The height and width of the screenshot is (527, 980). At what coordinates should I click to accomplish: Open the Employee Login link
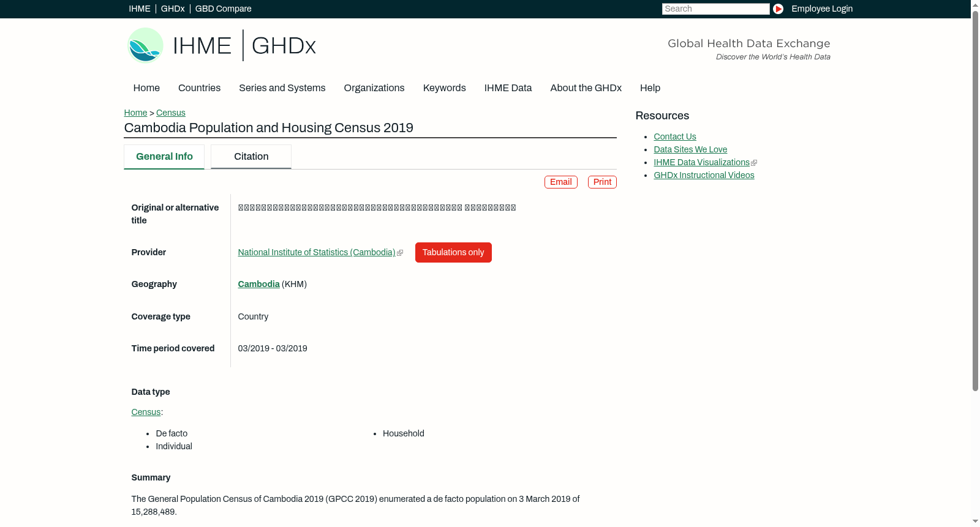pyautogui.click(x=822, y=9)
